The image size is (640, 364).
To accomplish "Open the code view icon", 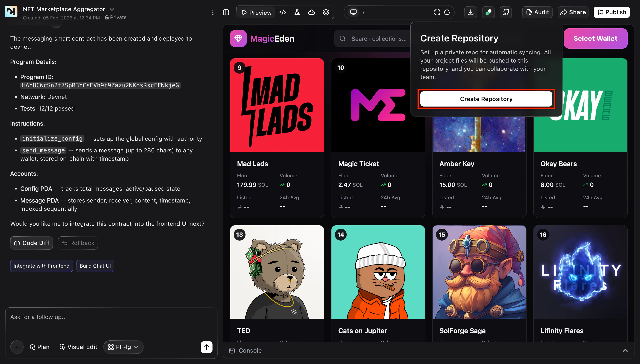I will pyautogui.click(x=283, y=12).
